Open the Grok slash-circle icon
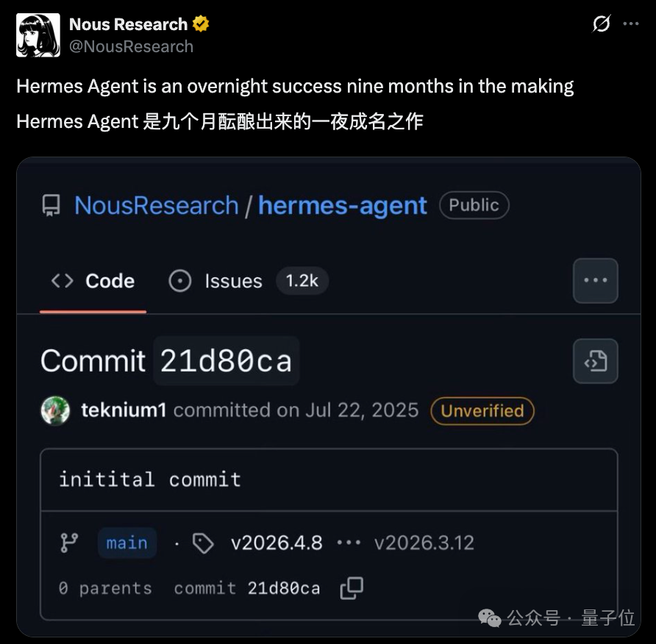Screen dimensions: 656x644 click(601, 24)
